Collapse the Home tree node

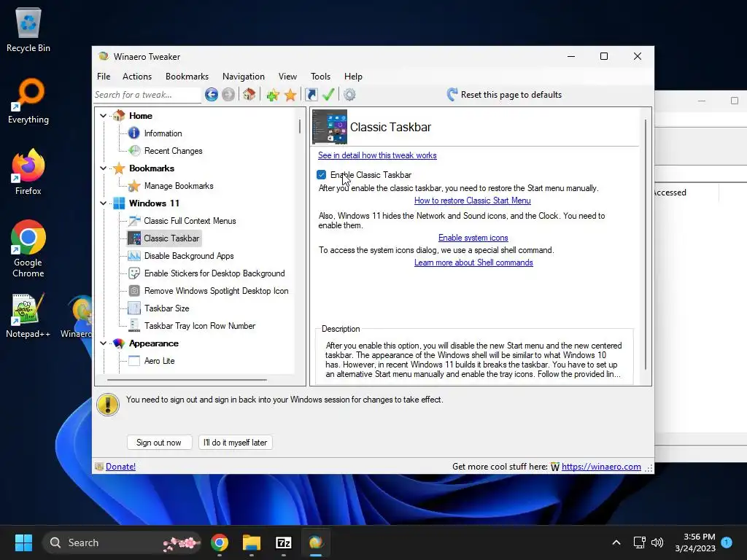104,116
